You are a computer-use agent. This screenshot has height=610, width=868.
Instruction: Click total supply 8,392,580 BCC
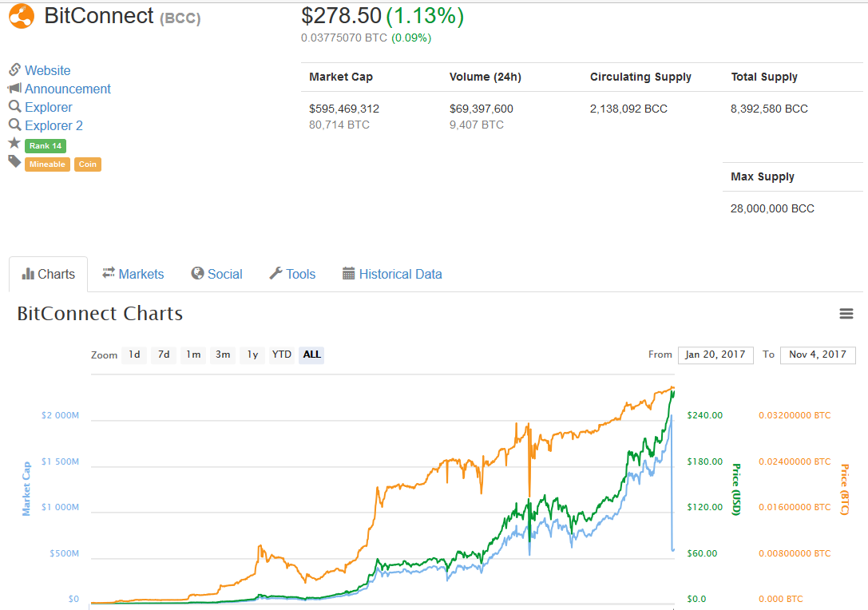click(x=769, y=109)
